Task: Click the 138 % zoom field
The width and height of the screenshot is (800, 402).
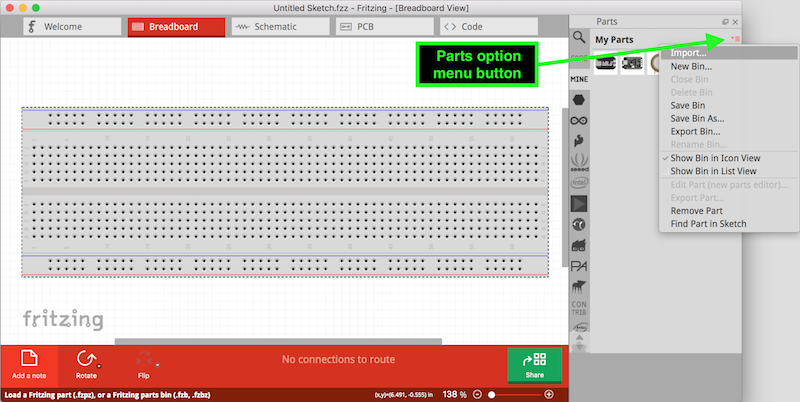Action: [454, 394]
